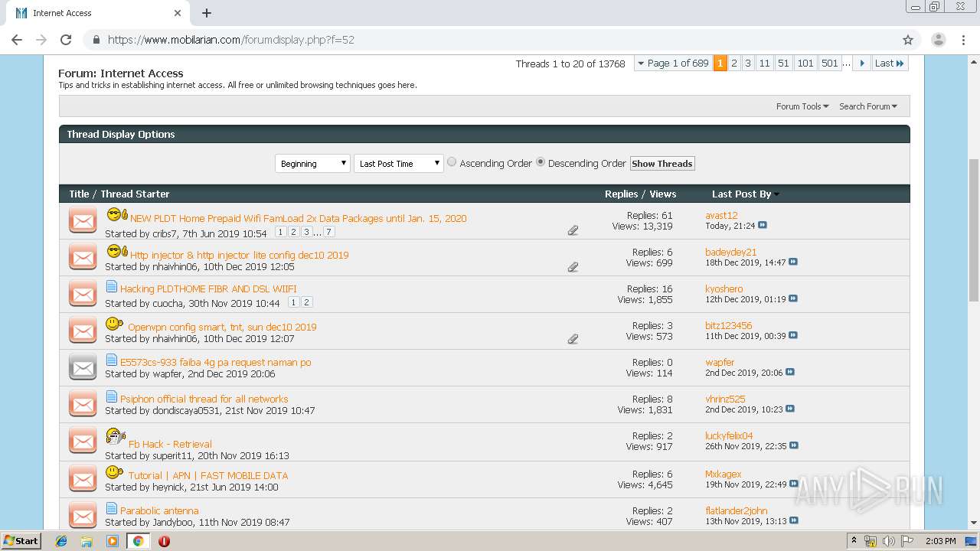
Task: Go to last post by bitz123456
Action: pyautogui.click(x=793, y=336)
